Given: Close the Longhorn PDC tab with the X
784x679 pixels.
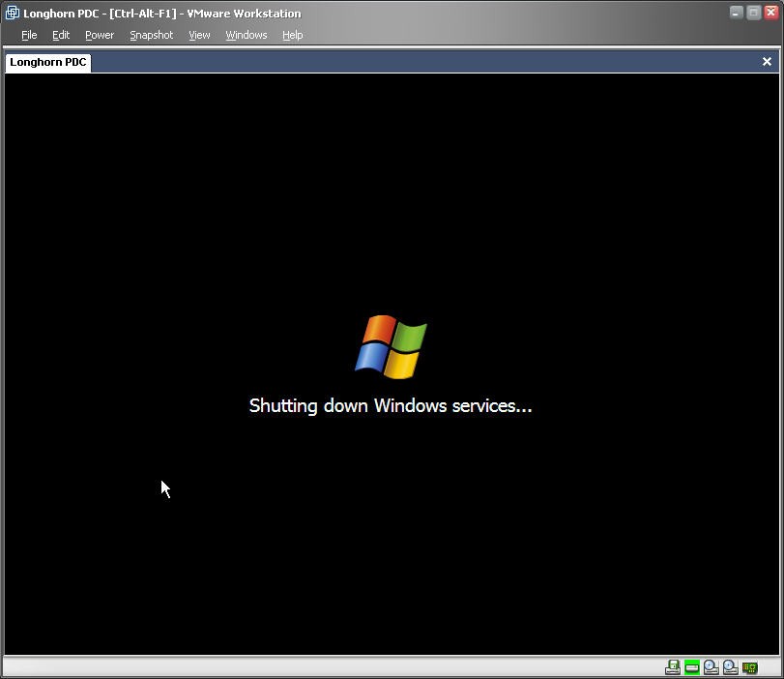Looking at the screenshot, I should tap(767, 62).
